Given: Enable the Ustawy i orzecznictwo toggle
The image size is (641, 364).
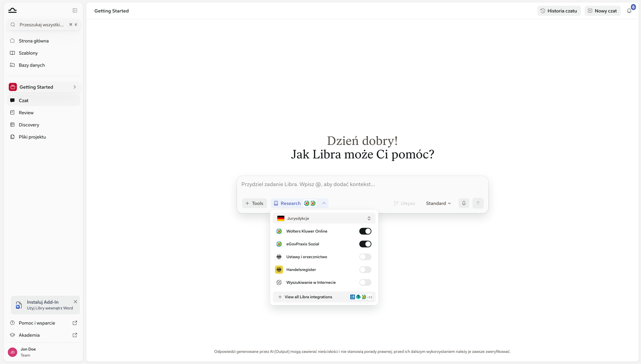Looking at the screenshot, I should [x=365, y=257].
